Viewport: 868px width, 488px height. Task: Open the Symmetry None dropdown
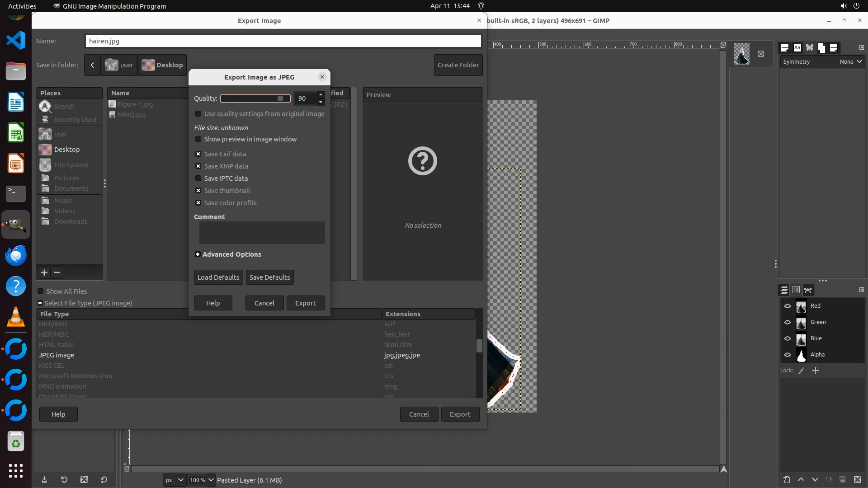click(x=850, y=62)
